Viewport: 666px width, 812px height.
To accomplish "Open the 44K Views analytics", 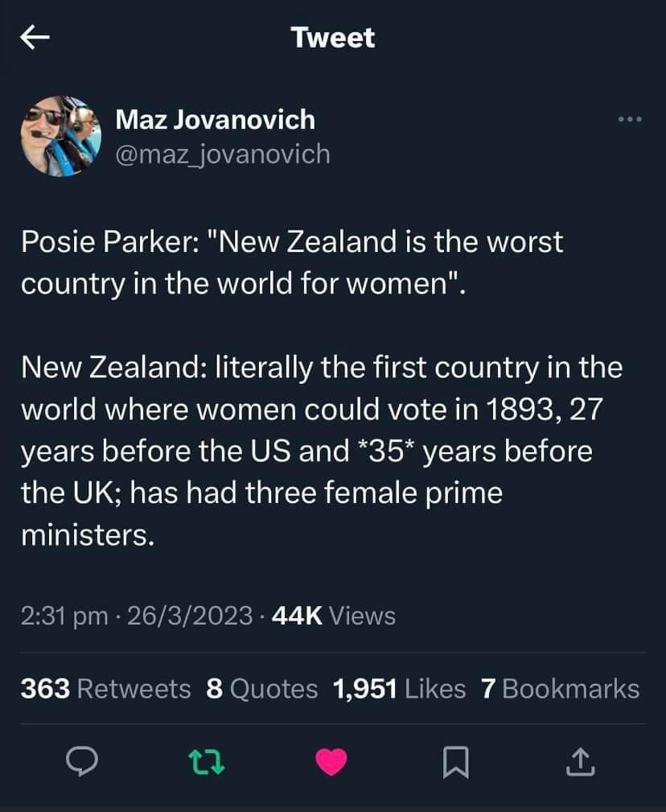I will 335,616.
